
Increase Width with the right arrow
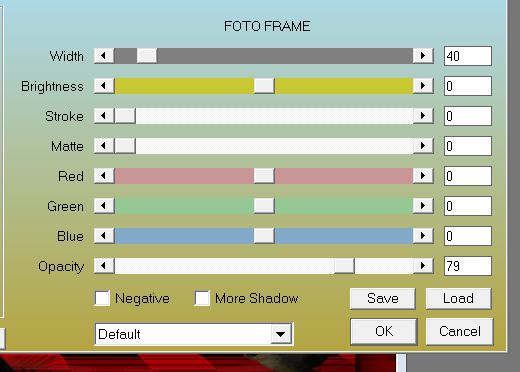(423, 56)
